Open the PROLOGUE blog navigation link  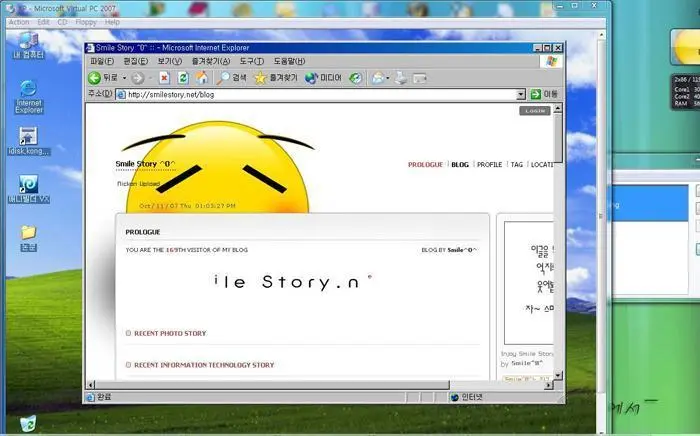425,165
